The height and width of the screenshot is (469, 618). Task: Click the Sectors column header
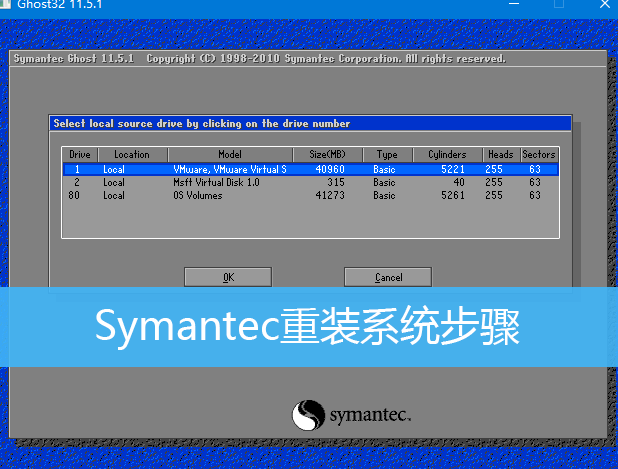539,155
